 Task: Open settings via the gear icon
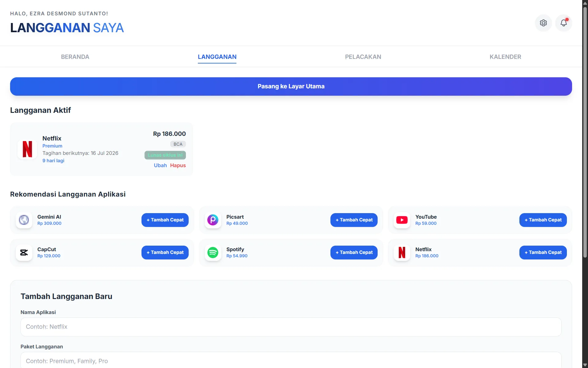tap(543, 23)
